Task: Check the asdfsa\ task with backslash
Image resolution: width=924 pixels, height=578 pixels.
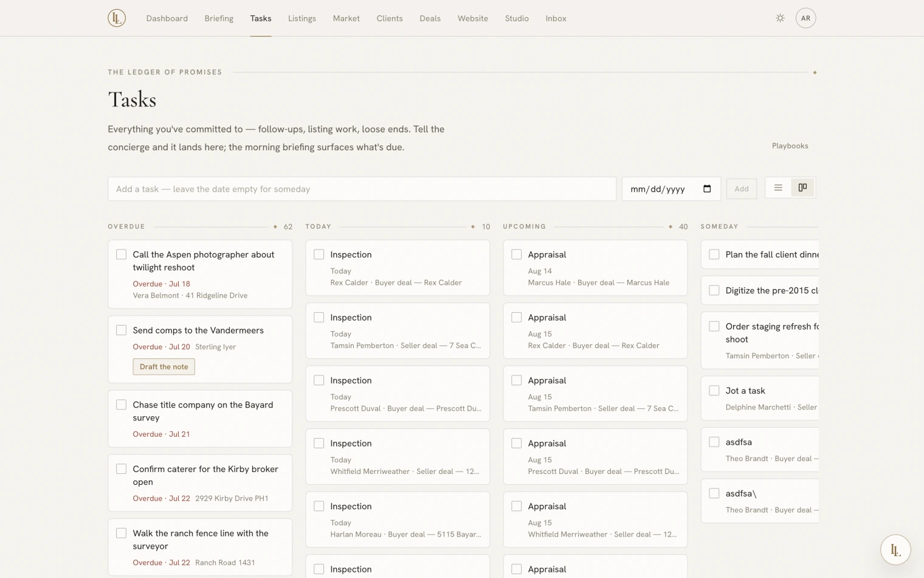Action: pyautogui.click(x=714, y=493)
